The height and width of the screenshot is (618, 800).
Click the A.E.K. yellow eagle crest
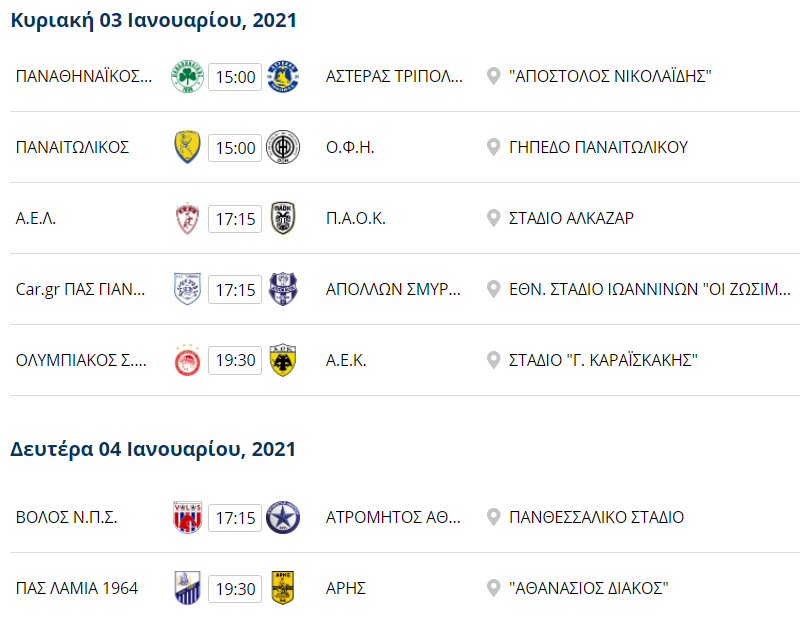[x=283, y=360]
